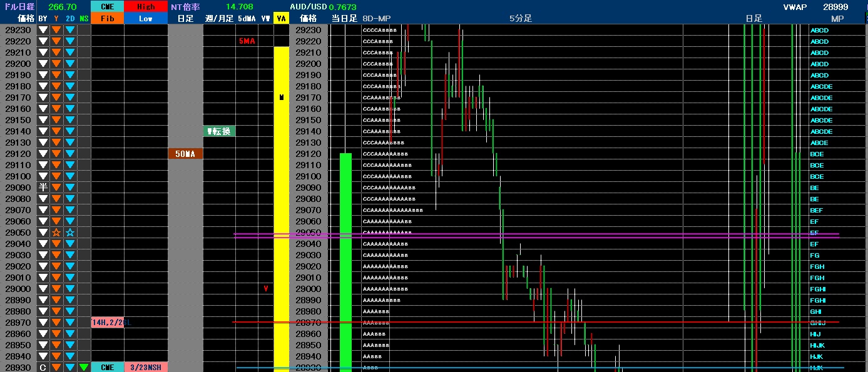Click the green NS triangle in row 28930
Image resolution: width=868 pixels, height=372 pixels.
(x=83, y=368)
